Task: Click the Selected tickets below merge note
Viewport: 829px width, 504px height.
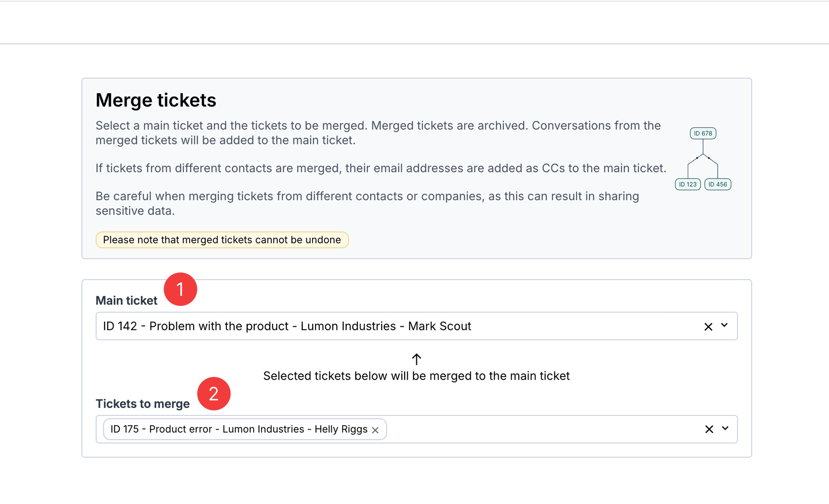Action: pyautogui.click(x=416, y=376)
